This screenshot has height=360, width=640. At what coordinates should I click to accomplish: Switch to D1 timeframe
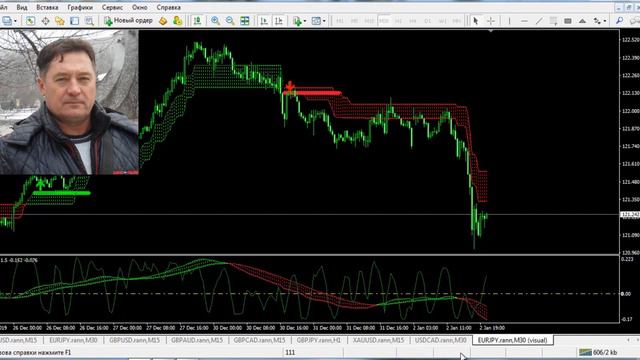tap(428, 21)
